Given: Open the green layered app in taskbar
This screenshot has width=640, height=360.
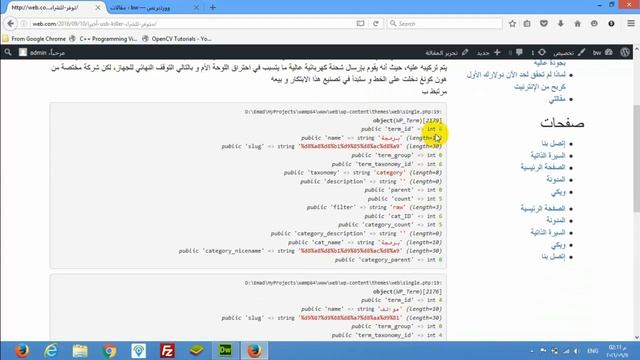Looking at the screenshot, I should tap(196, 351).
